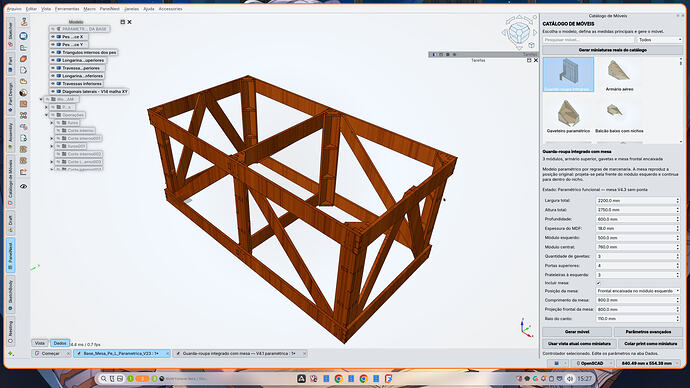Click the brown sphere icon in left toolbar
Viewport: 690px width, 388px height.
click(x=24, y=93)
